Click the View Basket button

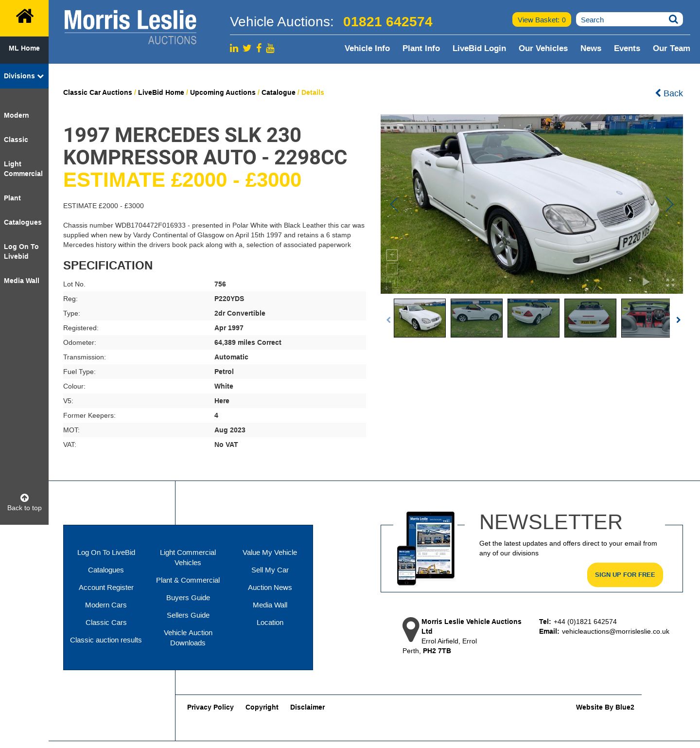click(x=542, y=19)
